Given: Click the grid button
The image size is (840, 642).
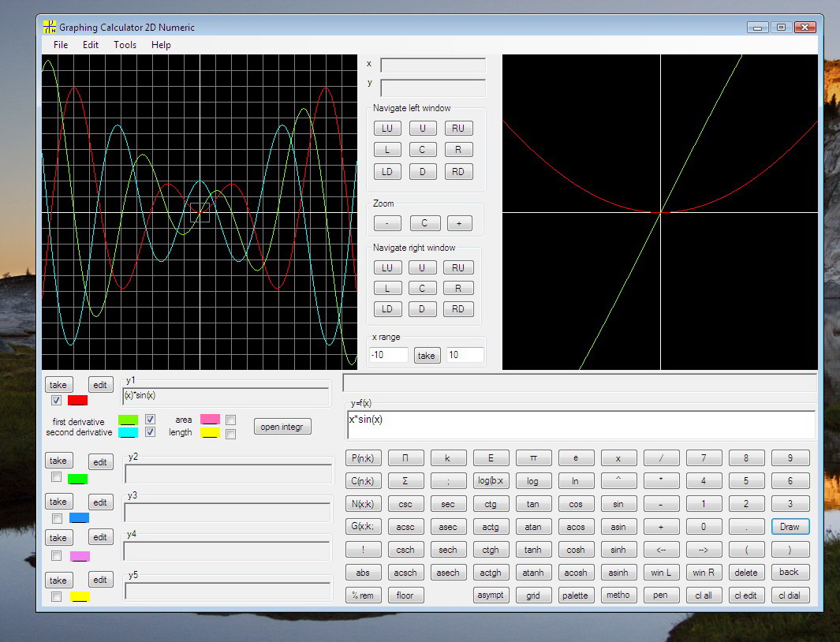Looking at the screenshot, I should point(533,595).
